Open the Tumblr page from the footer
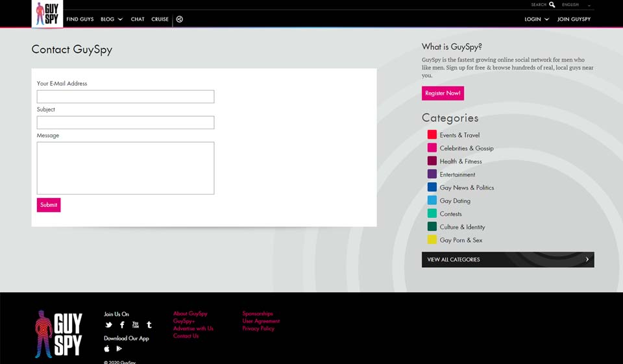The image size is (623, 364). (149, 325)
